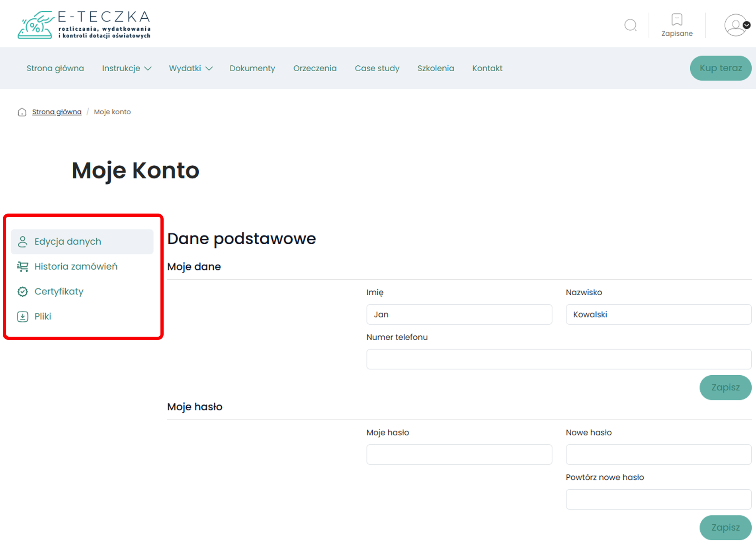This screenshot has height=555, width=756.
Task: Focus the Numer telefonu input field
Action: 559,359
